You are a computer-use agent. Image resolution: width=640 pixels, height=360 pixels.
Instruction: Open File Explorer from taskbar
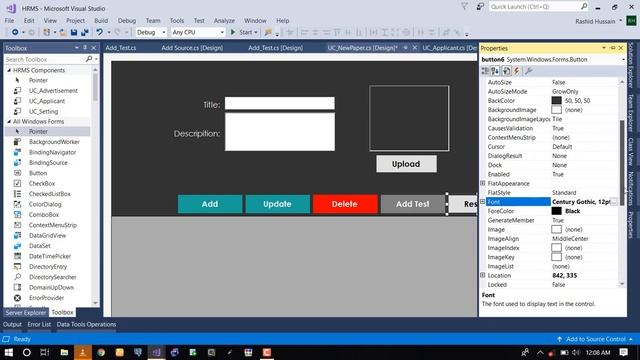tap(64, 352)
